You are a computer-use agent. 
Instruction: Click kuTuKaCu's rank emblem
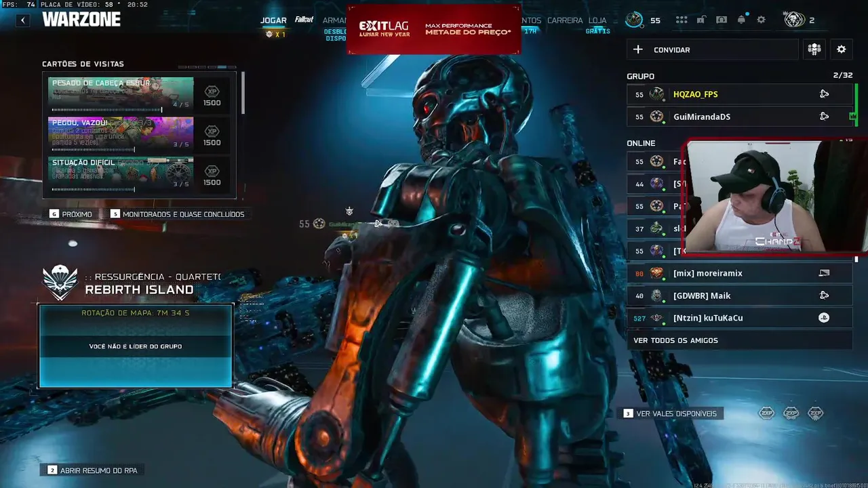point(656,318)
